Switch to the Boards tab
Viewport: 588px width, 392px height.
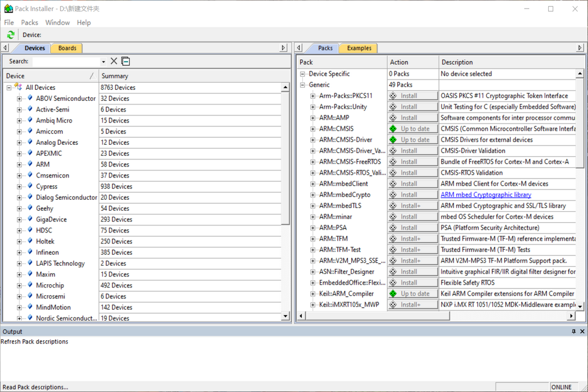pos(67,48)
